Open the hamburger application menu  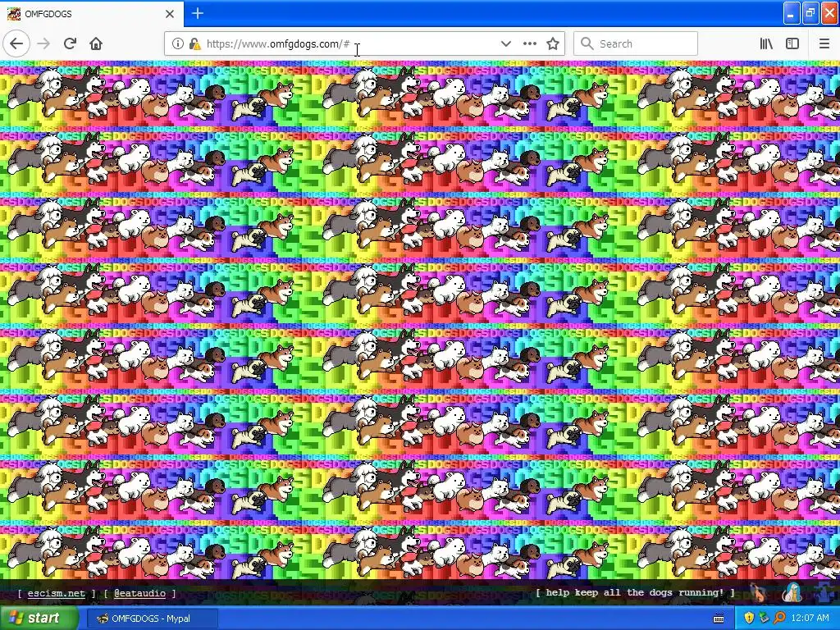pyautogui.click(x=824, y=43)
